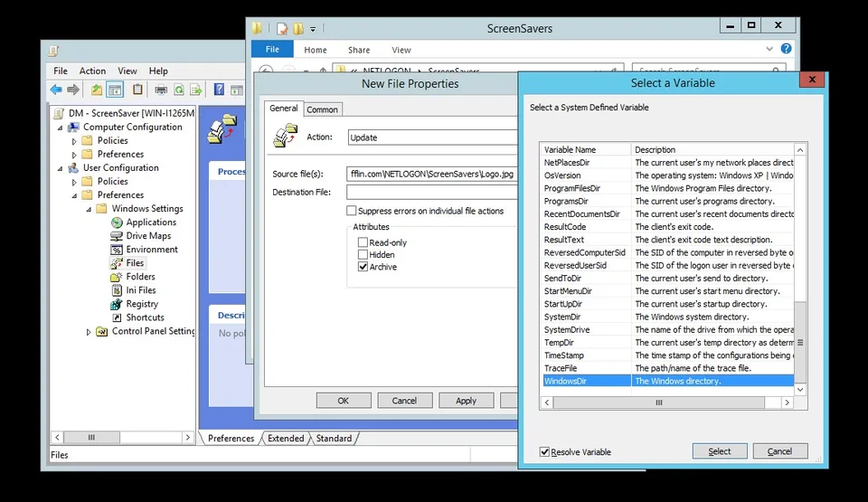Collapse Preferences under User Configuration

tap(74, 195)
